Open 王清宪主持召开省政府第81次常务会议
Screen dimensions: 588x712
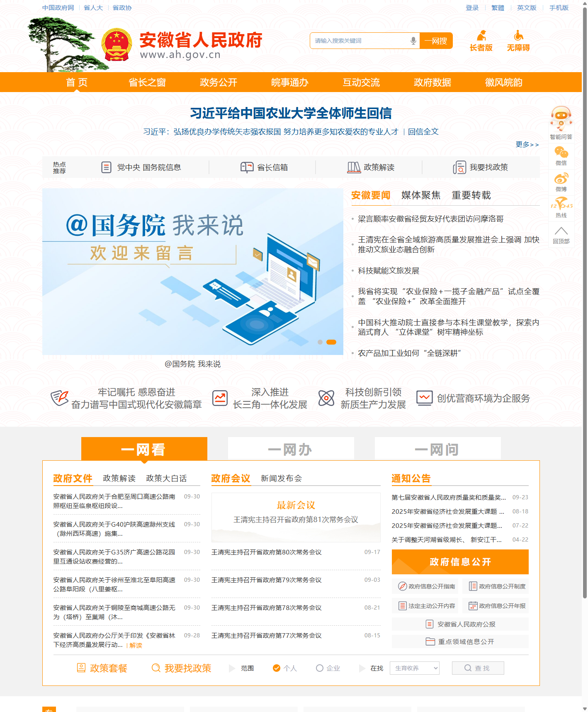point(296,520)
